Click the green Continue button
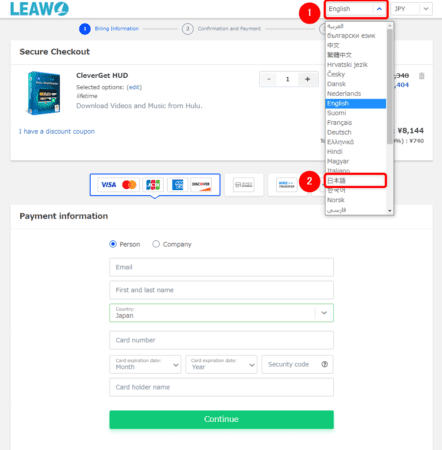The width and height of the screenshot is (442, 450). pyautogui.click(x=221, y=419)
